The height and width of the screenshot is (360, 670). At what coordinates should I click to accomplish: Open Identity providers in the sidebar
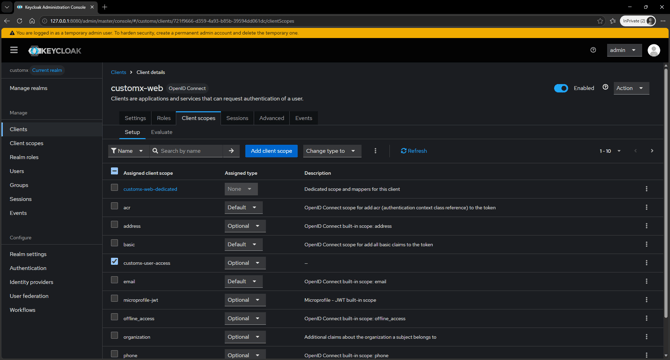click(32, 282)
